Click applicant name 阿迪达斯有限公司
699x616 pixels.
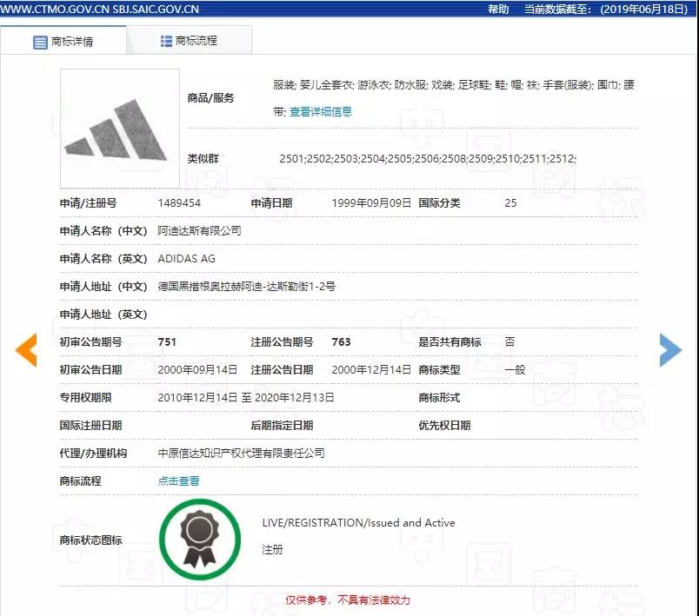pos(202,230)
